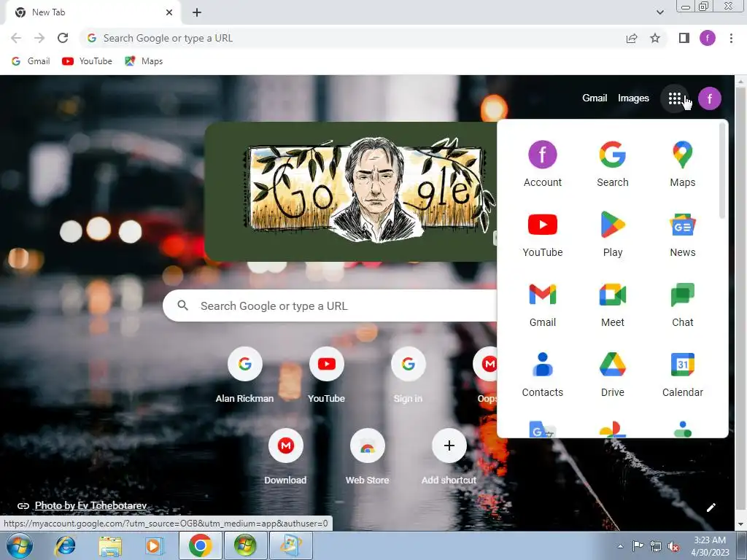Open the Web Store shortcut tile

(x=368, y=457)
